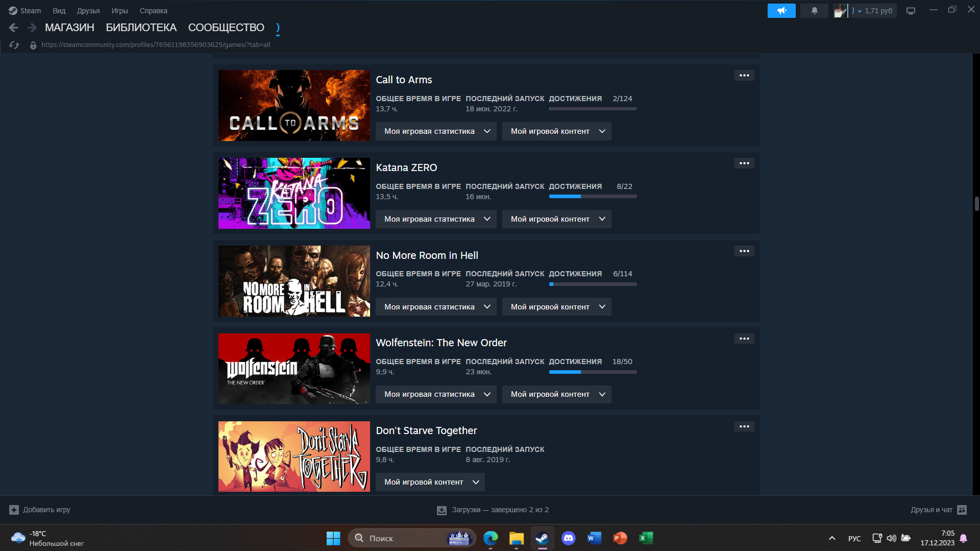This screenshot has height=551, width=980.
Task: Open more options for No More Room in Hell
Action: 744,251
